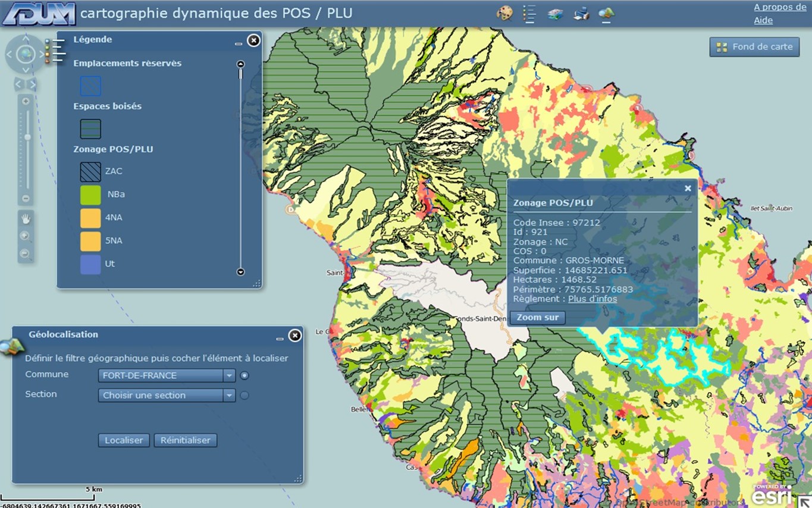Select the Commune radio button
The image size is (812, 508).
pos(244,375)
